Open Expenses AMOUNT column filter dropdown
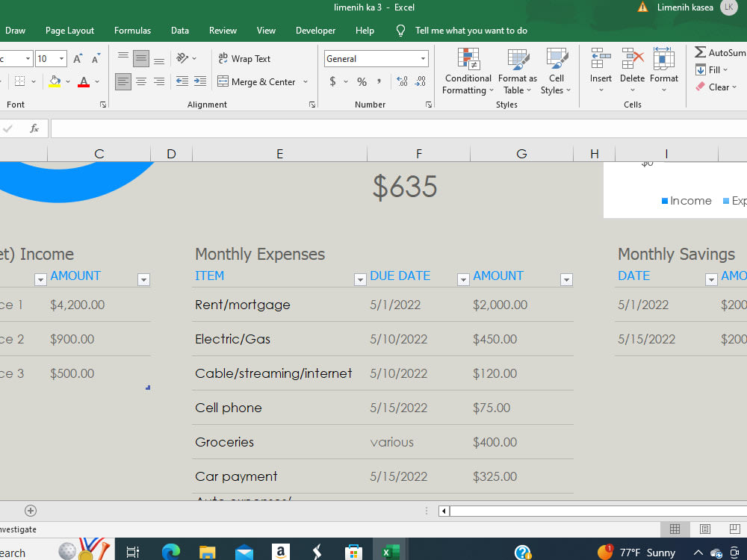 tap(566, 279)
